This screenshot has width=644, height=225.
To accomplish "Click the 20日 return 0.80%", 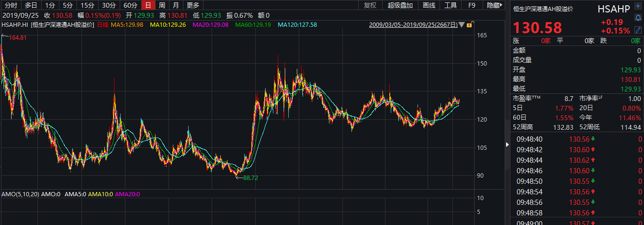I will coord(632,107).
